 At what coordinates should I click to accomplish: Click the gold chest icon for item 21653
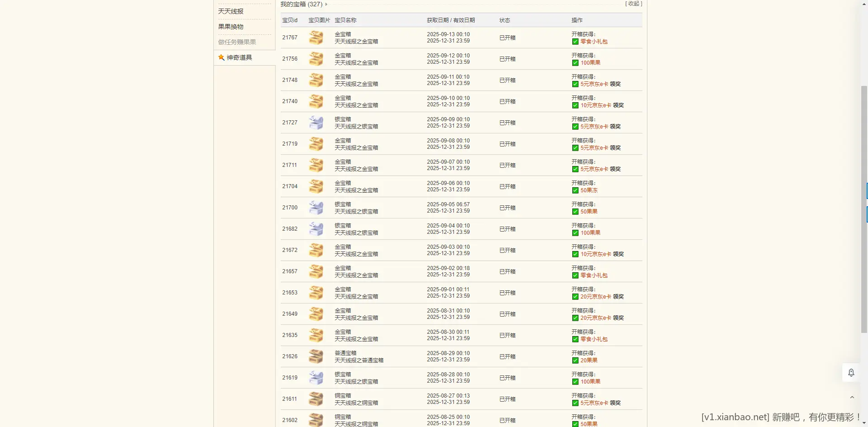316,293
